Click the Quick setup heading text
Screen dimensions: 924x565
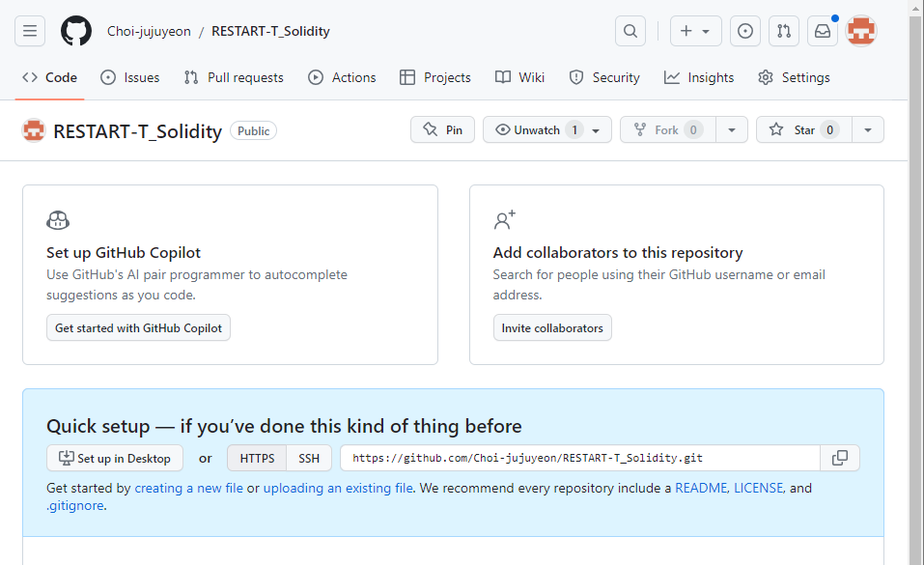pos(284,426)
